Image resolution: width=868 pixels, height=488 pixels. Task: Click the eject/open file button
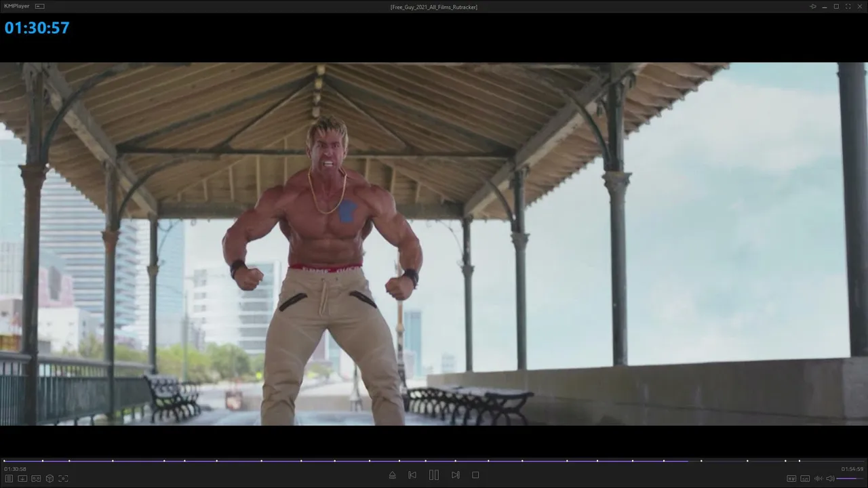click(392, 475)
